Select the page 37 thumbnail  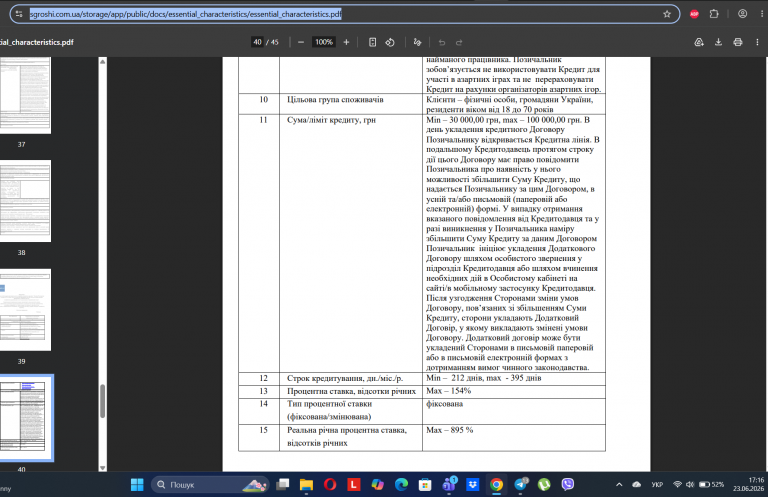25,95
